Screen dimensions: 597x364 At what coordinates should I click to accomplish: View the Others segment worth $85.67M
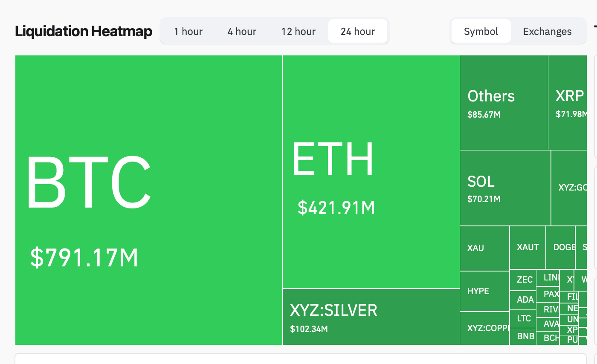503,102
